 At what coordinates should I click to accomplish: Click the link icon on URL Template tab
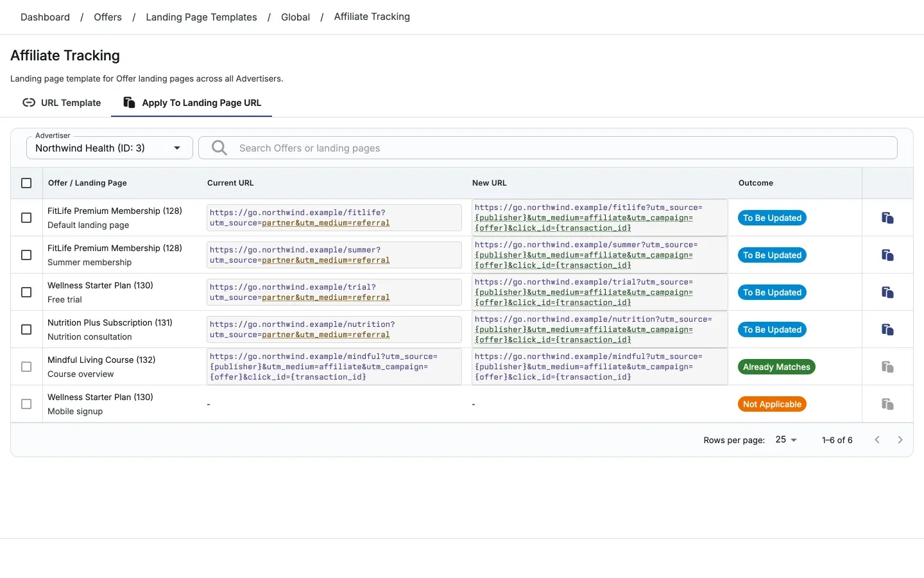click(x=29, y=103)
